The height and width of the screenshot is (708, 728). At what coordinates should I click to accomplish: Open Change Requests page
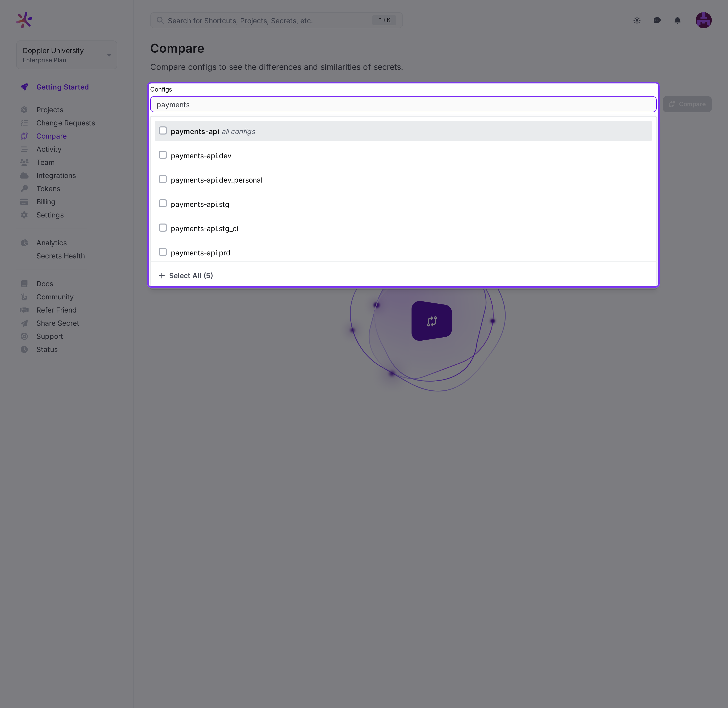click(x=66, y=123)
